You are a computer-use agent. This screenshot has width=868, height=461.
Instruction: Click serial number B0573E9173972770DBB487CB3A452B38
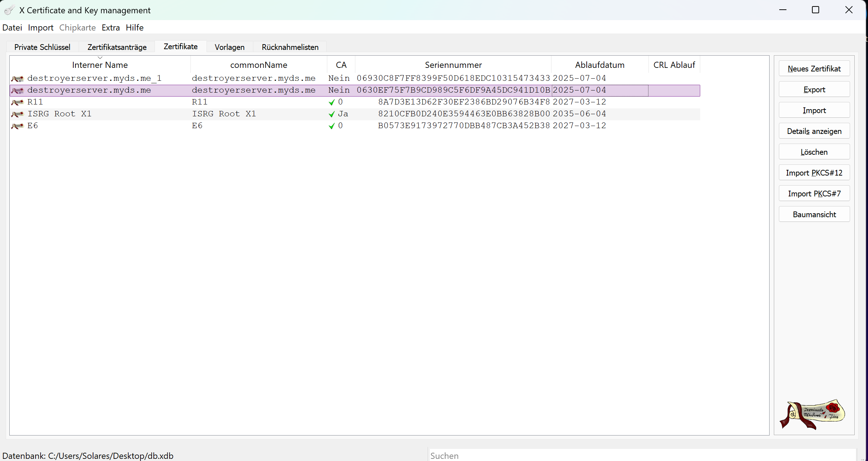pos(464,126)
